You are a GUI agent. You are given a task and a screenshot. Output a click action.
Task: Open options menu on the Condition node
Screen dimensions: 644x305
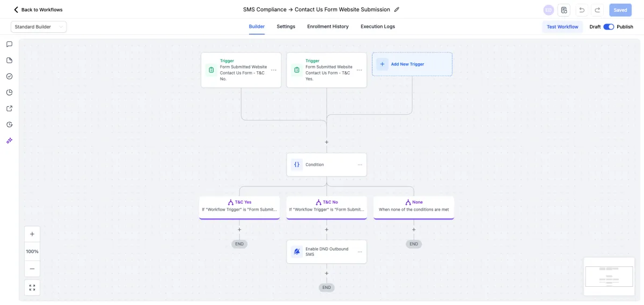[x=360, y=165]
